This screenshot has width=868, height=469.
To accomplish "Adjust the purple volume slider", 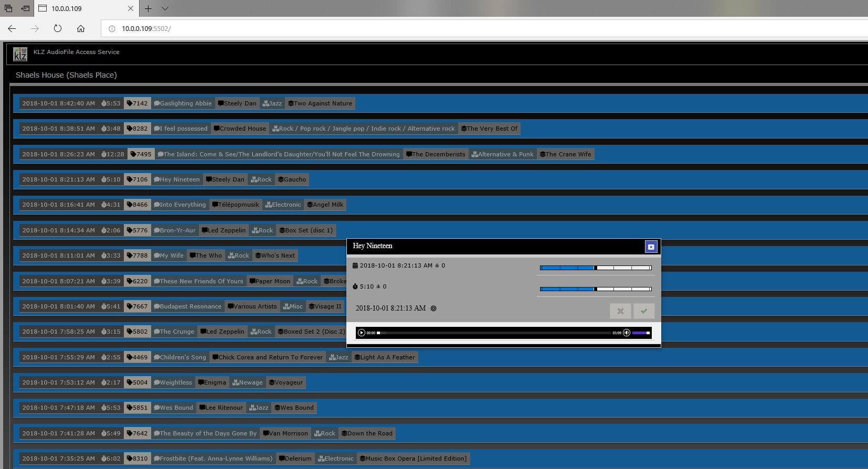I will coord(641,333).
